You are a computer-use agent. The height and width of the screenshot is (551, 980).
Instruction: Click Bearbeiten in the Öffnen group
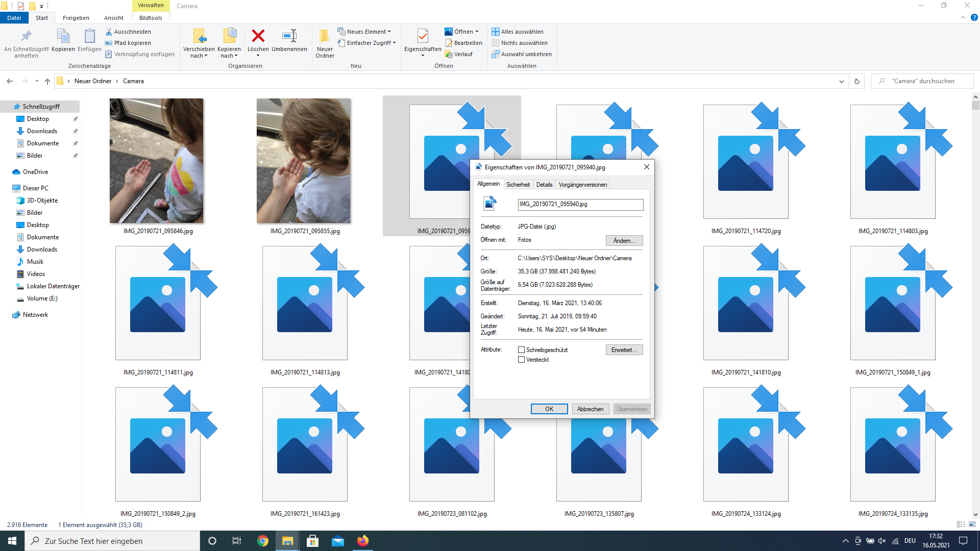pyautogui.click(x=463, y=43)
